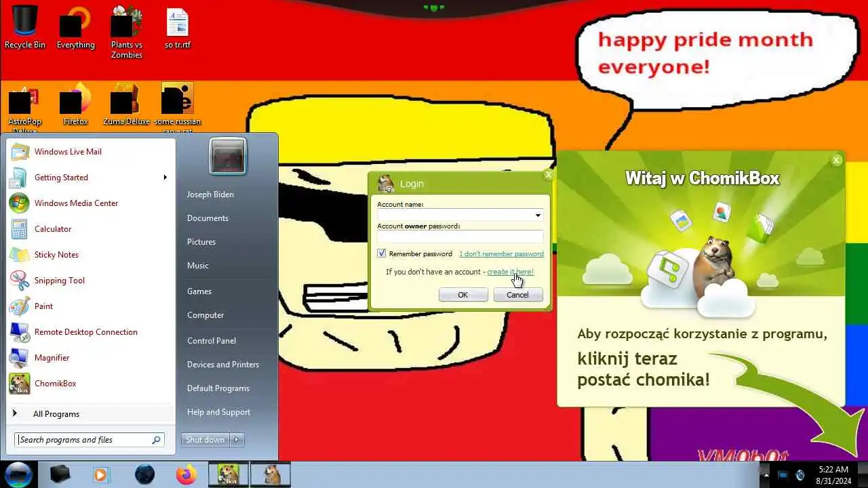Click the Windows Start orb
The image size is (868, 488).
[x=18, y=474]
